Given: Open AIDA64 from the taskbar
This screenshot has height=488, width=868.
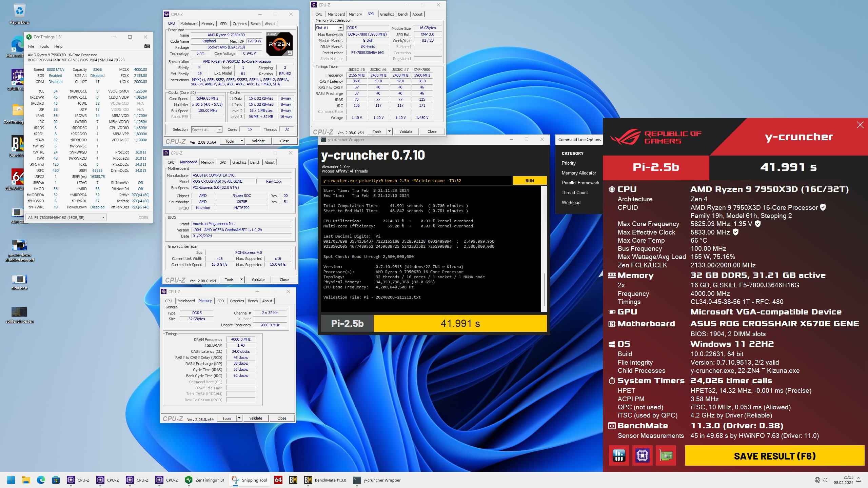Looking at the screenshot, I should [x=278, y=480].
